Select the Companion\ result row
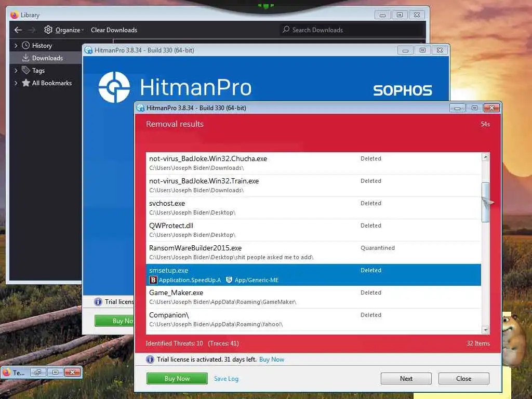 [x=313, y=320]
